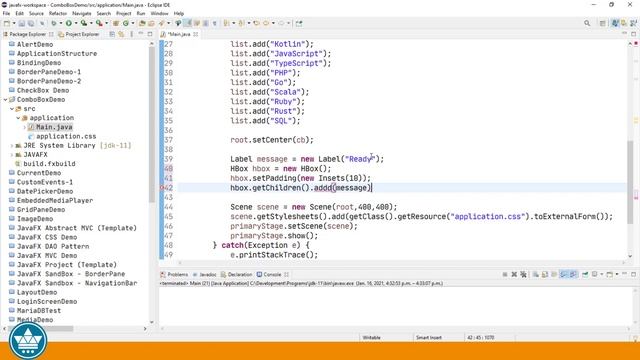This screenshot has width=640, height=360.
Task: Open the Navigate menu
Action: click(x=82, y=13)
